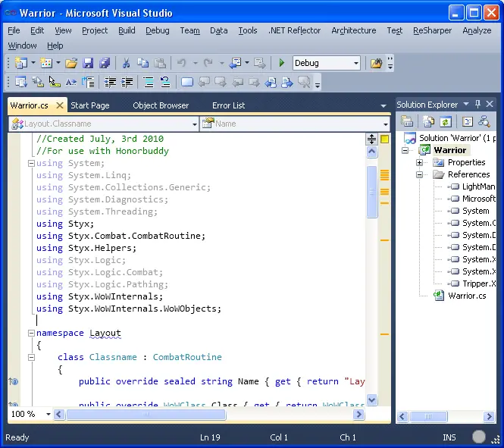Collapse the namespace Layout outline
The image size is (504, 448).
click(31, 333)
